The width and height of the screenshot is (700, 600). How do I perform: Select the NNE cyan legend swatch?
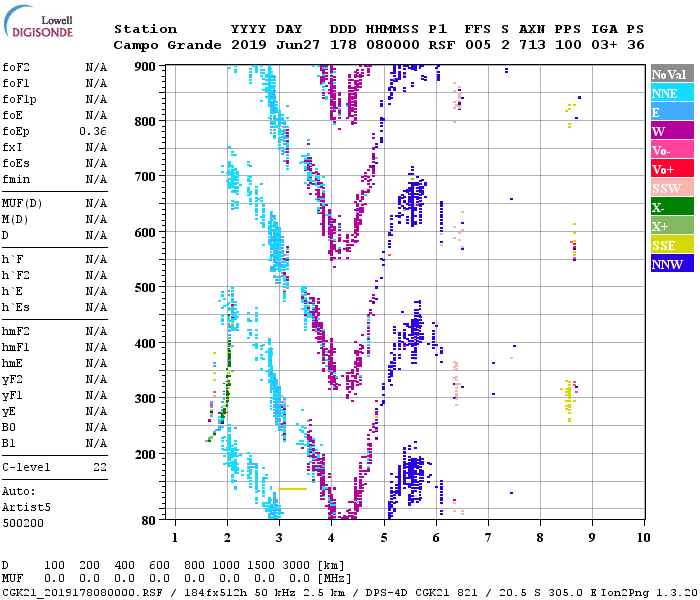click(672, 93)
